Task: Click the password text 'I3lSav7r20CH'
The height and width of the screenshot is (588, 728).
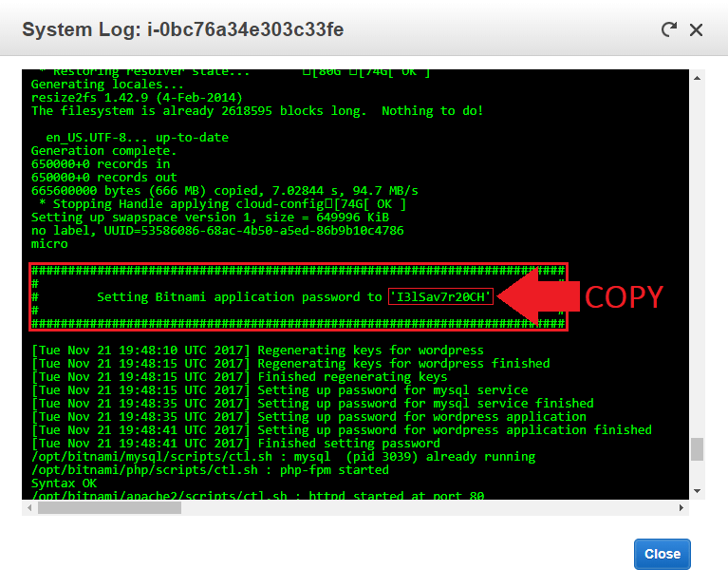Action: click(440, 296)
